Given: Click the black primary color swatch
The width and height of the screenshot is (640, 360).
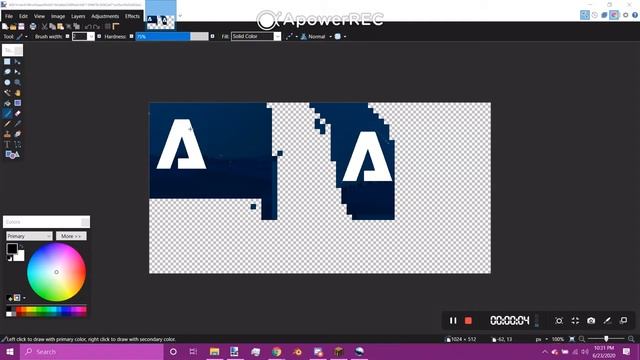Looking at the screenshot, I should [x=12, y=248].
